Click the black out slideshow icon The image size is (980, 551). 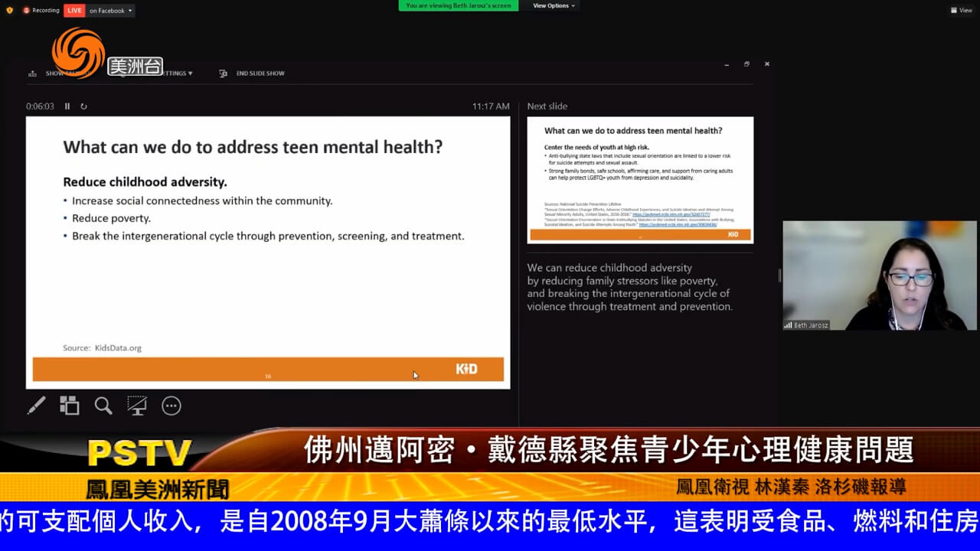(x=137, y=406)
